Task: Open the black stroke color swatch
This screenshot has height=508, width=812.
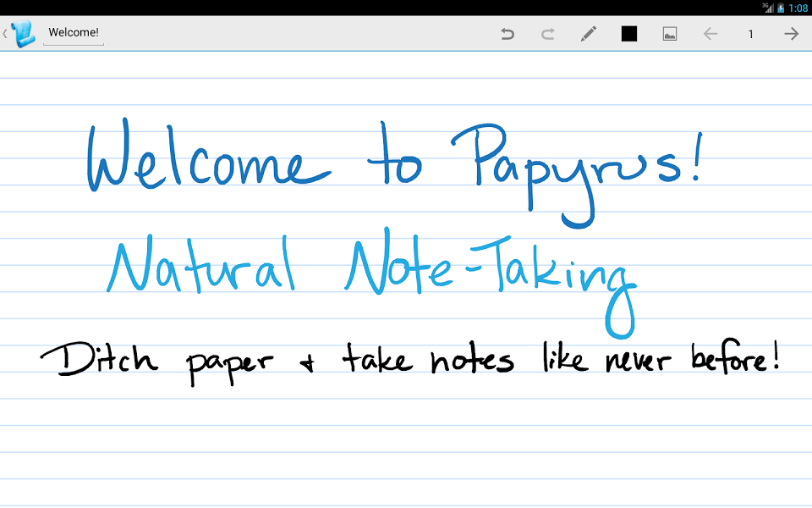Action: tap(629, 34)
